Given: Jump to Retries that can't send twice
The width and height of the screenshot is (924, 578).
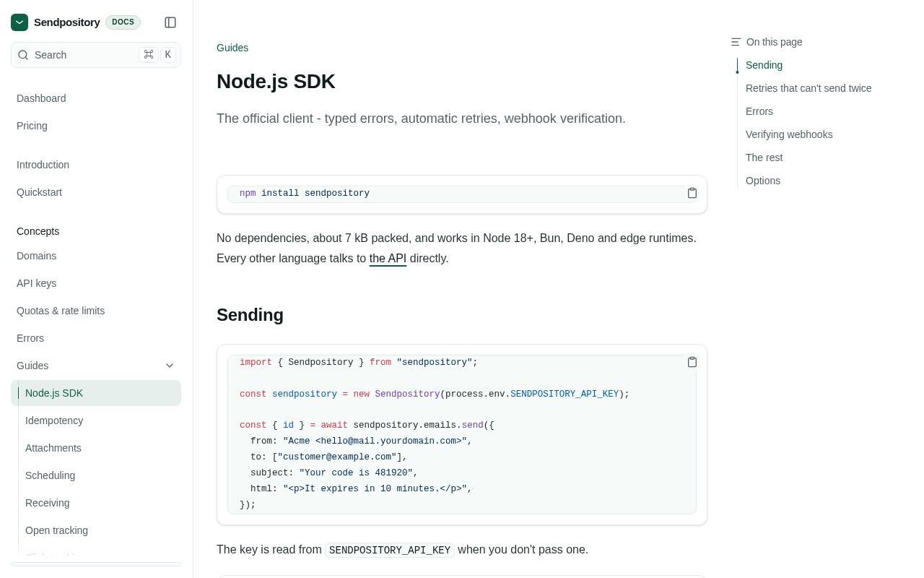Looking at the screenshot, I should coord(808,88).
